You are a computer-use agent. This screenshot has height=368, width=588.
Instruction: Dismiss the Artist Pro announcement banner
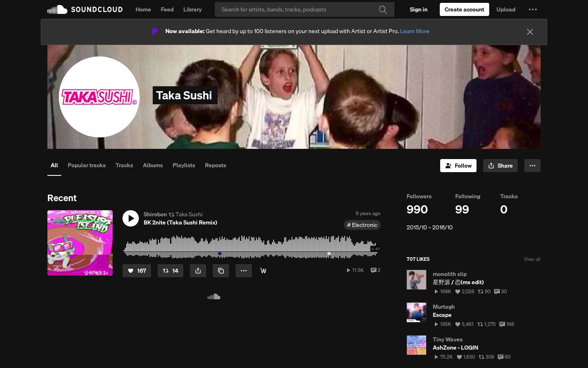[x=530, y=32]
